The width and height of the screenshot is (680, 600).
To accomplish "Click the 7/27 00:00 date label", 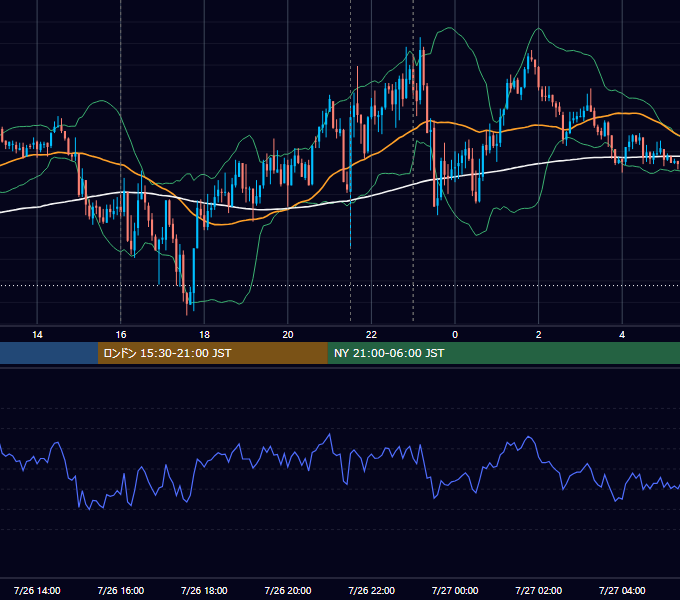I will tap(455, 590).
